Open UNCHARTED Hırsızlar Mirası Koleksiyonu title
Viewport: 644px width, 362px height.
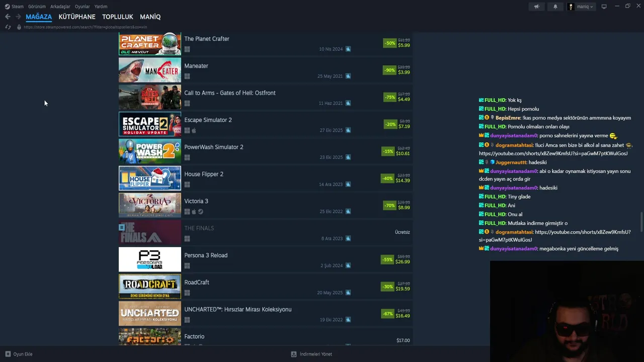[238, 310]
